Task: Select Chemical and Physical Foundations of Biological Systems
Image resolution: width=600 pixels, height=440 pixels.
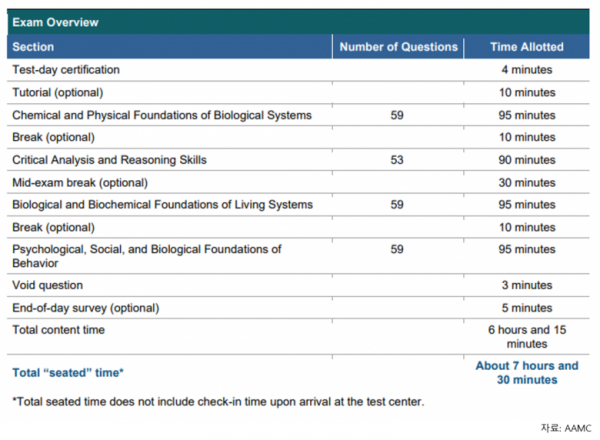Action: [x=162, y=115]
